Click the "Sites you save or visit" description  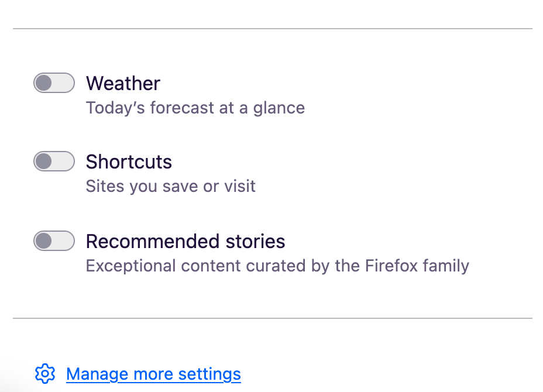pyautogui.click(x=170, y=187)
